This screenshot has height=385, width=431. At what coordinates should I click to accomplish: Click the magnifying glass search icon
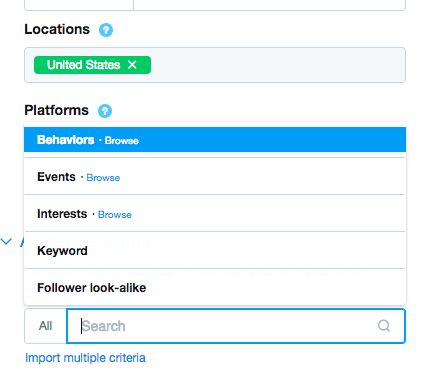click(x=384, y=326)
